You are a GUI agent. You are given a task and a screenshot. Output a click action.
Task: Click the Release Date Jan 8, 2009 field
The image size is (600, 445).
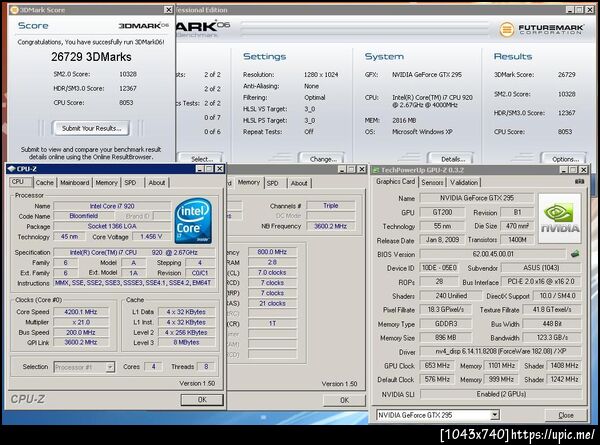pyautogui.click(x=442, y=240)
